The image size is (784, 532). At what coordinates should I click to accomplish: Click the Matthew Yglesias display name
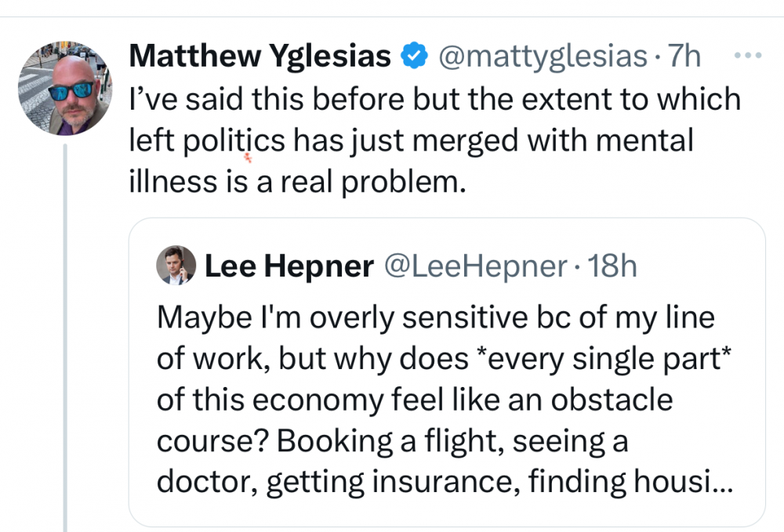point(259,56)
